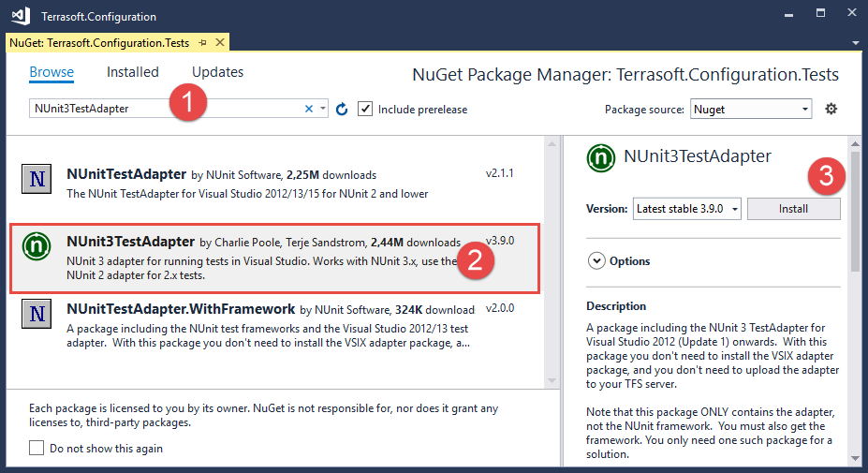Open the search history dropdown arrow
Viewport: 868px width, 473px height.
tap(323, 110)
